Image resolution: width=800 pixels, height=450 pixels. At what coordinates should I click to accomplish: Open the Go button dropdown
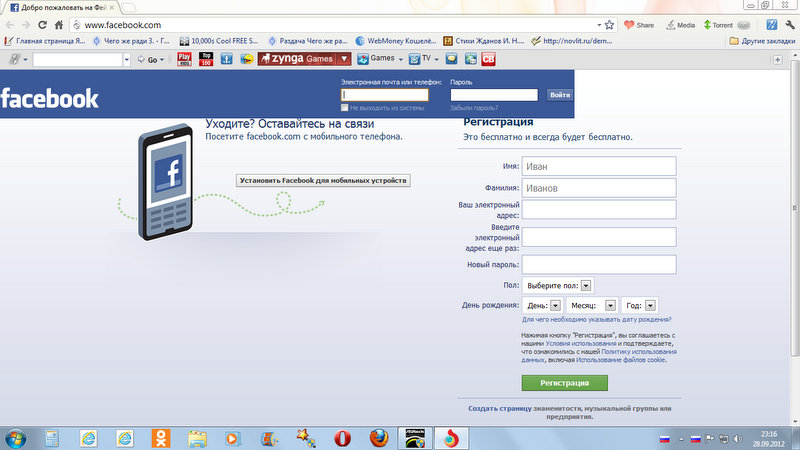(162, 60)
